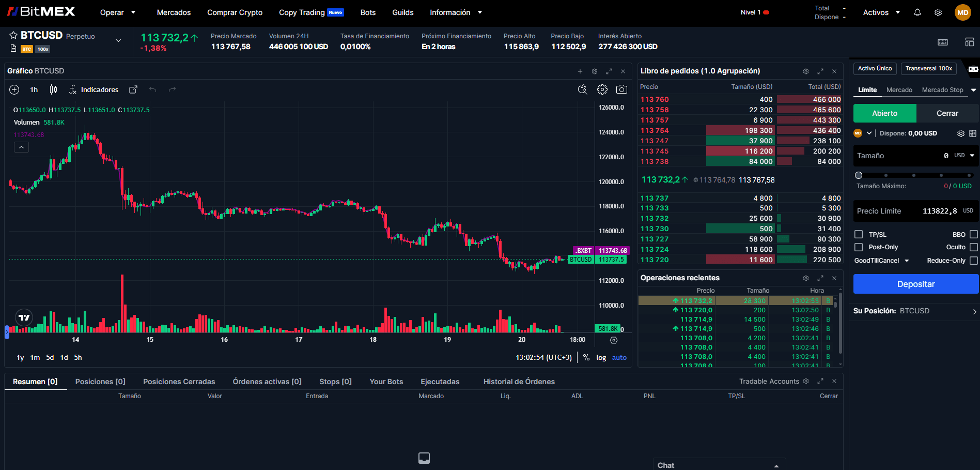Open settings gear in top navigation
This screenshot has height=470, width=980.
click(938, 12)
